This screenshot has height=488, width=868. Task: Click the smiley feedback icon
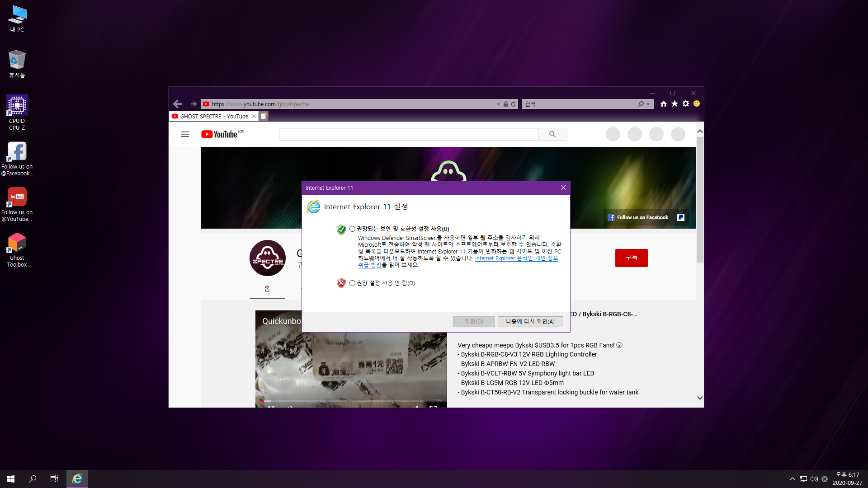pyautogui.click(x=697, y=104)
